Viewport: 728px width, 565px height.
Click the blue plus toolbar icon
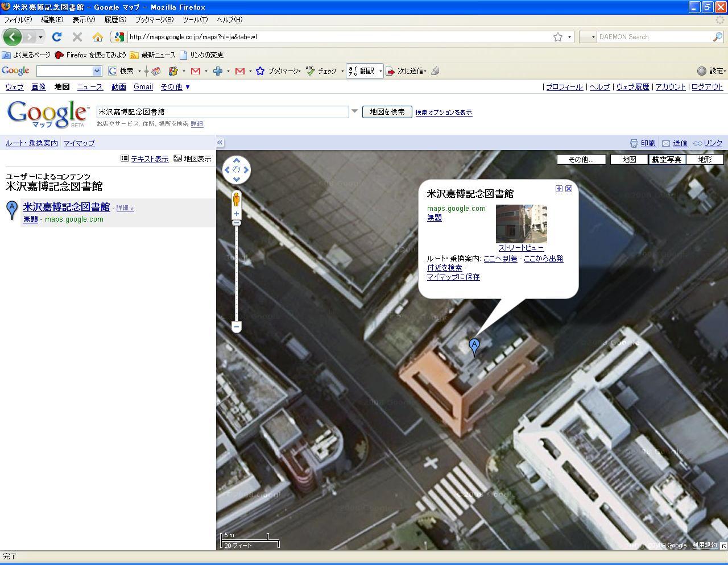[x=218, y=71]
